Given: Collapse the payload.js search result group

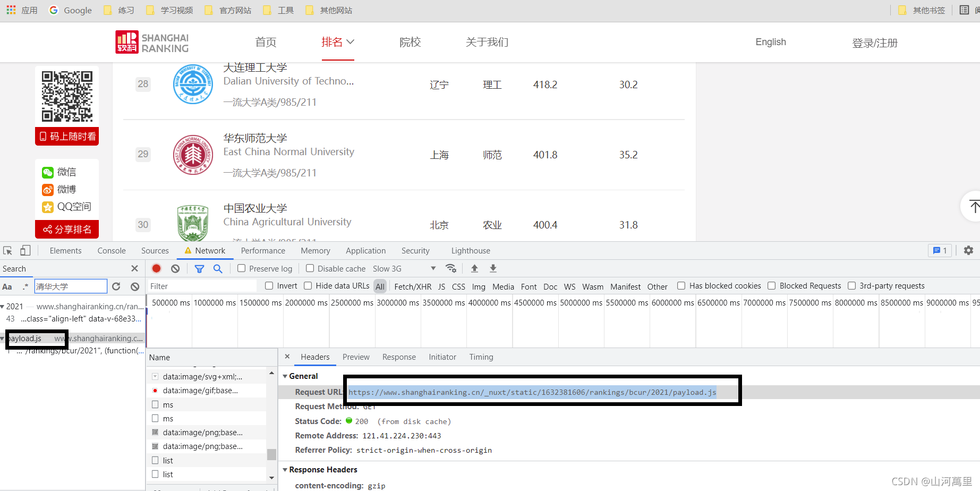Looking at the screenshot, I should (3, 338).
